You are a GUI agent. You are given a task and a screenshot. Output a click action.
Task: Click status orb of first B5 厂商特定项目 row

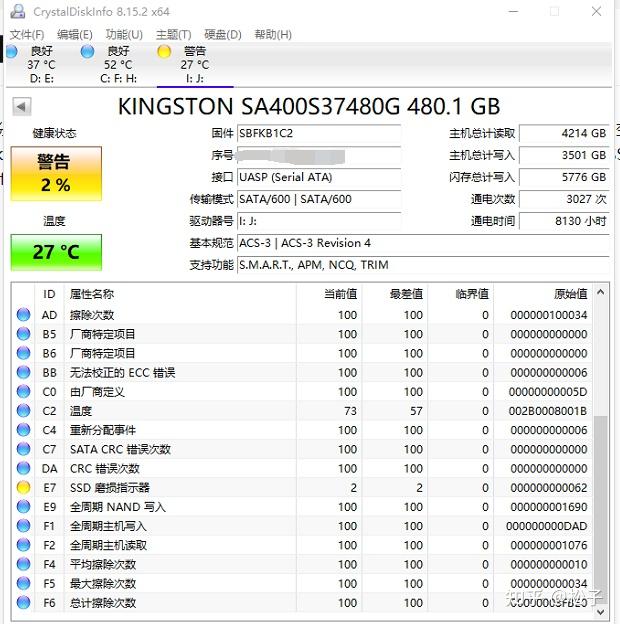23,334
